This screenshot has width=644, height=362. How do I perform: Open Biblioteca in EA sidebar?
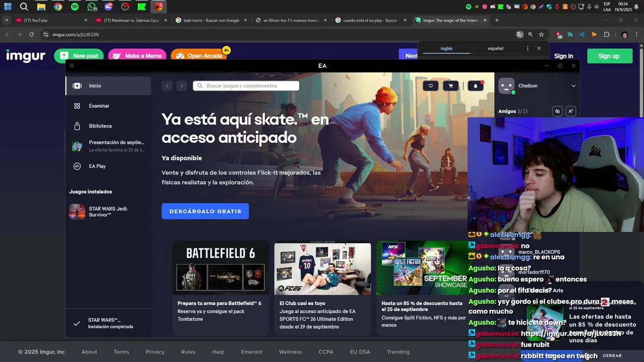pos(108,126)
